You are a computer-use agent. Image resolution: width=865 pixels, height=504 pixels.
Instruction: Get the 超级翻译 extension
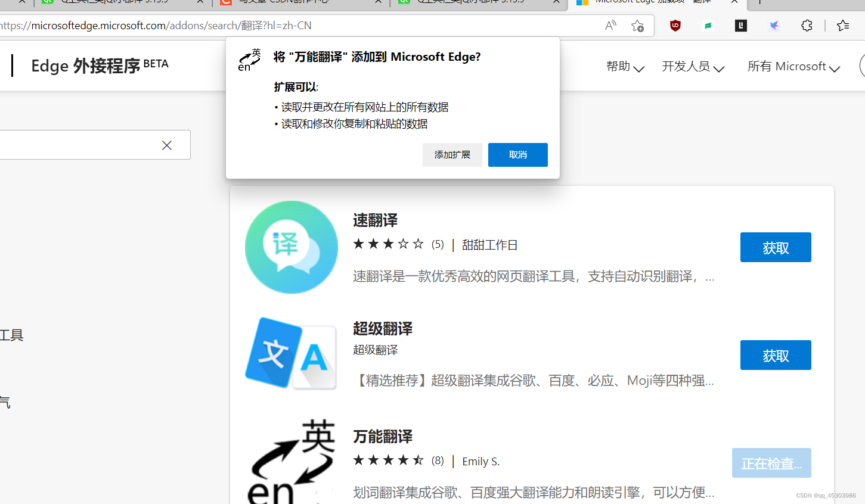click(x=776, y=355)
